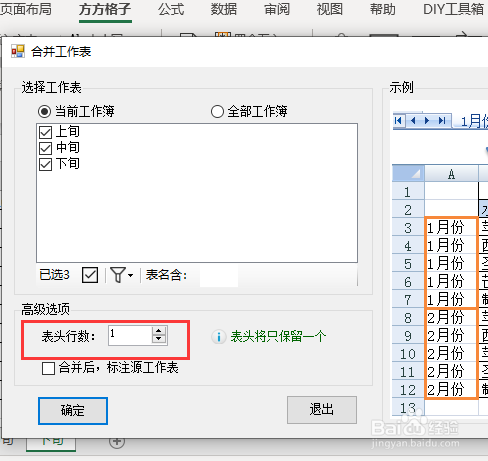Increase the 表头行数 value with the up arrow
This screenshot has height=461, width=488.
click(159, 331)
